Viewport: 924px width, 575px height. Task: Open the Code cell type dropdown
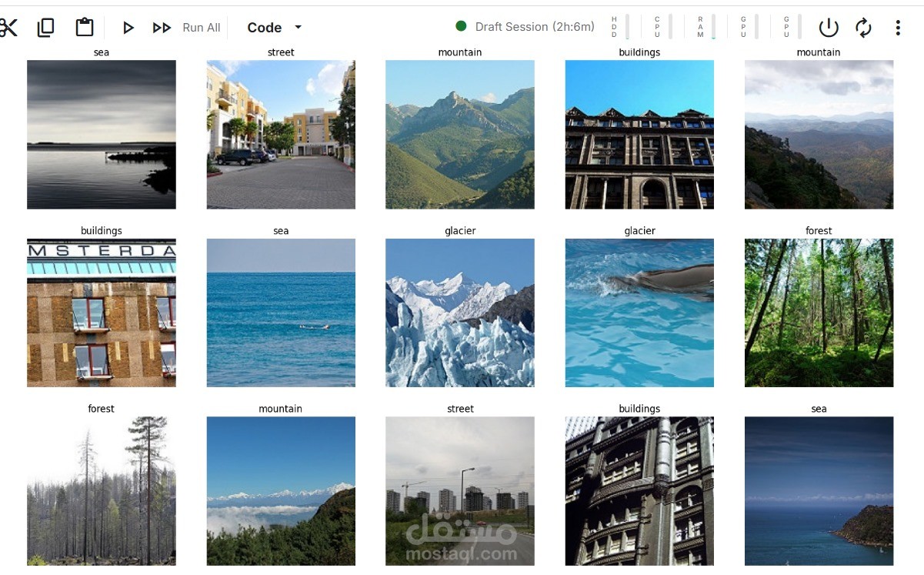[x=273, y=27]
